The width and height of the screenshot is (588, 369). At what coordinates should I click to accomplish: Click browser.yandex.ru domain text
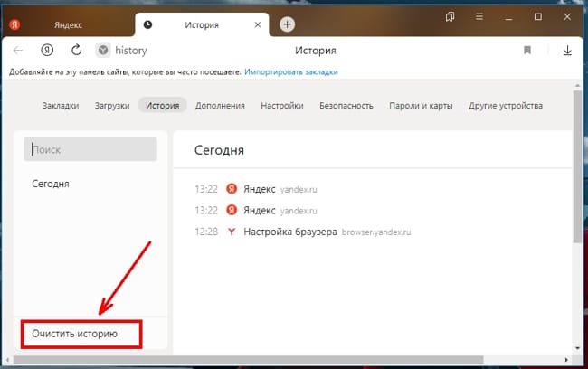[x=376, y=232]
